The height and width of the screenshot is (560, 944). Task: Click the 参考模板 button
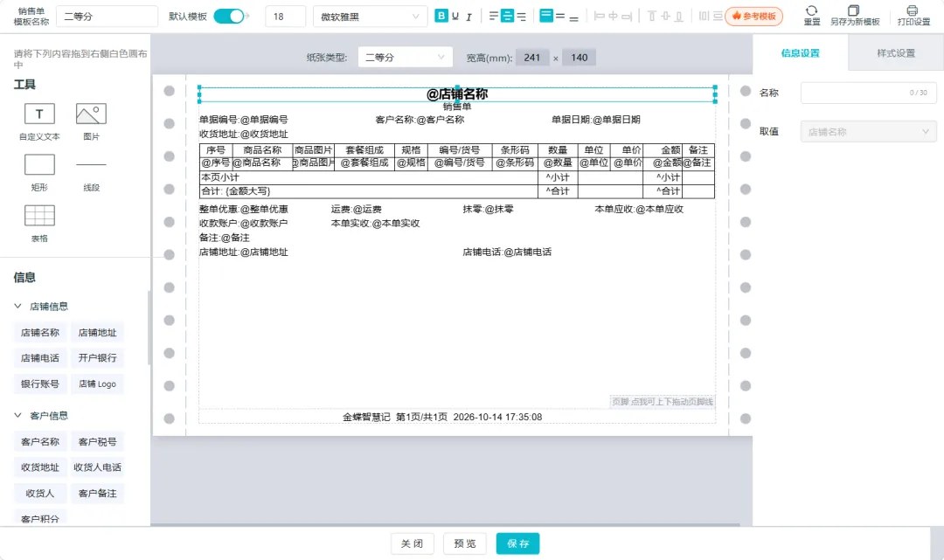click(x=753, y=17)
